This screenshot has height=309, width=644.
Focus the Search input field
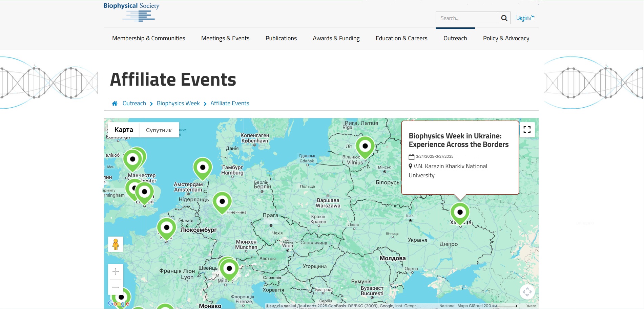[467, 18]
